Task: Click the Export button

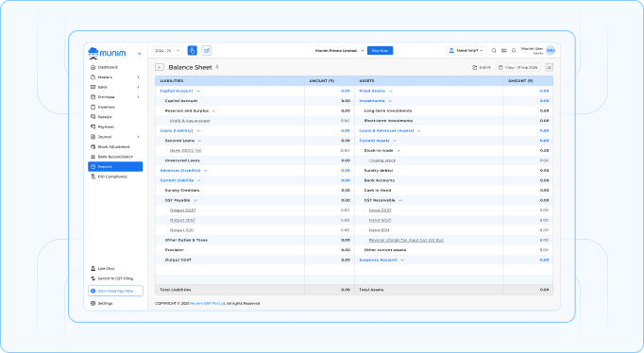Action: [x=482, y=67]
